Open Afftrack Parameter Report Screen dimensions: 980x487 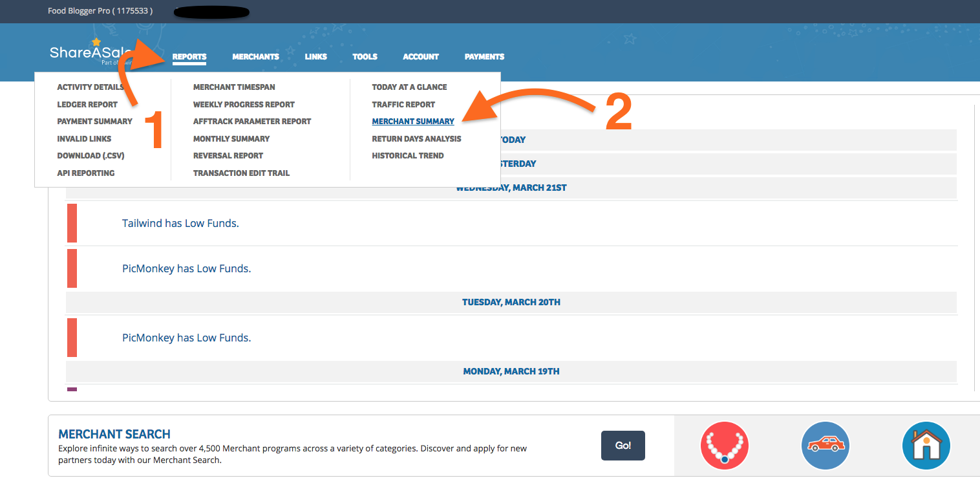[x=252, y=121]
